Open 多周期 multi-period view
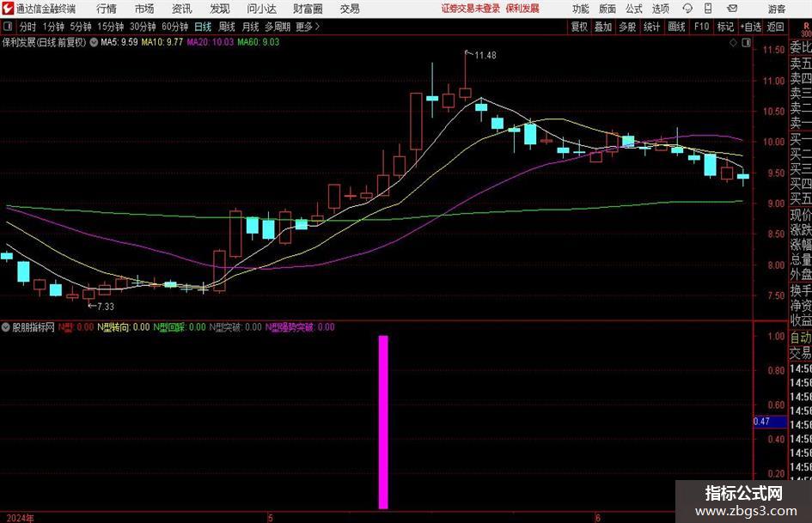This screenshot has height=523, width=812. coord(278,27)
